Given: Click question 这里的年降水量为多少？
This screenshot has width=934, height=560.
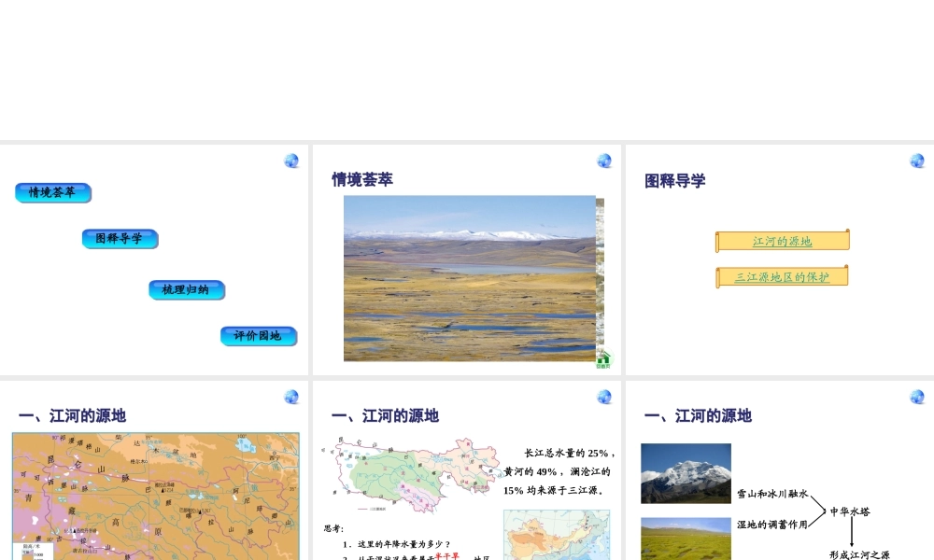Looking at the screenshot, I should (397, 544).
